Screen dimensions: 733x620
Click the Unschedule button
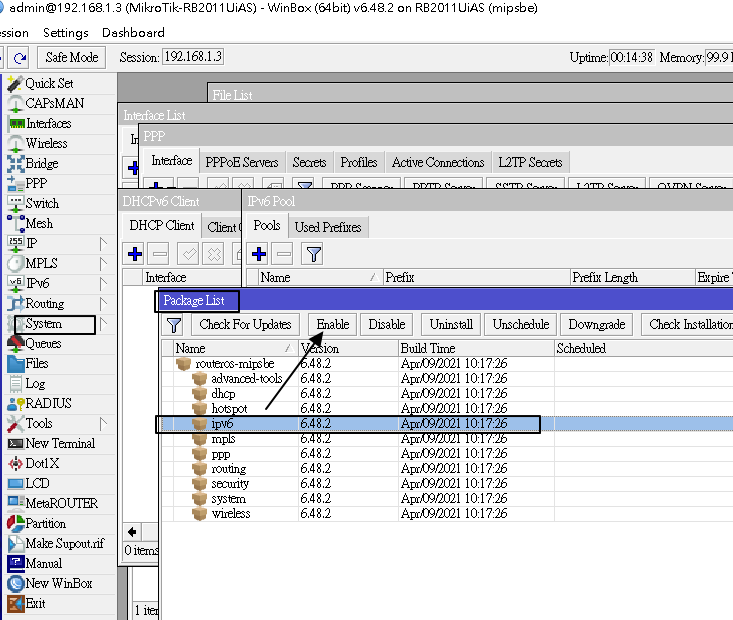coord(521,324)
